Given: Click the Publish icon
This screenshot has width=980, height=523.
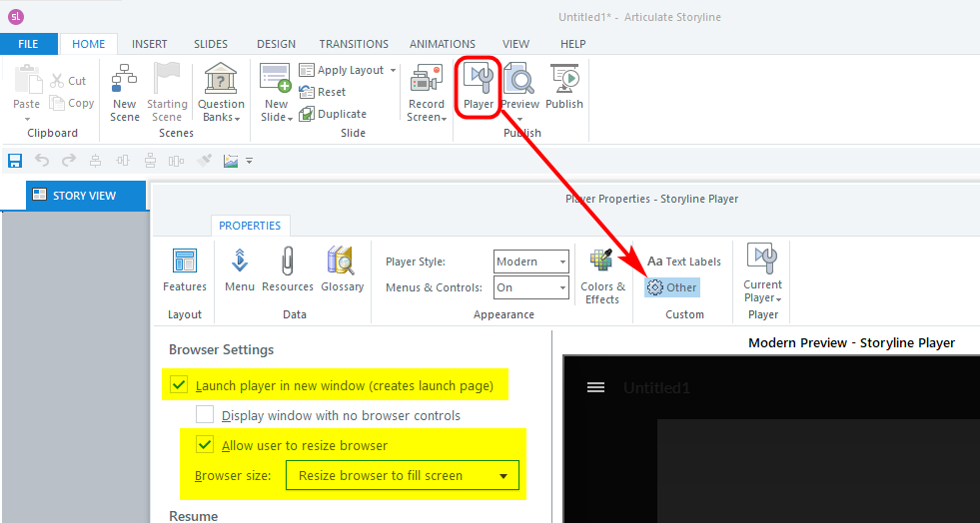Looking at the screenshot, I should pyautogui.click(x=564, y=78).
